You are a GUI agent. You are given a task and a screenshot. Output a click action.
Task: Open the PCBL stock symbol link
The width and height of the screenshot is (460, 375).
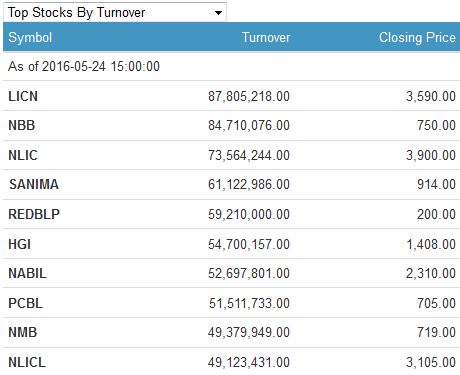[26, 303]
